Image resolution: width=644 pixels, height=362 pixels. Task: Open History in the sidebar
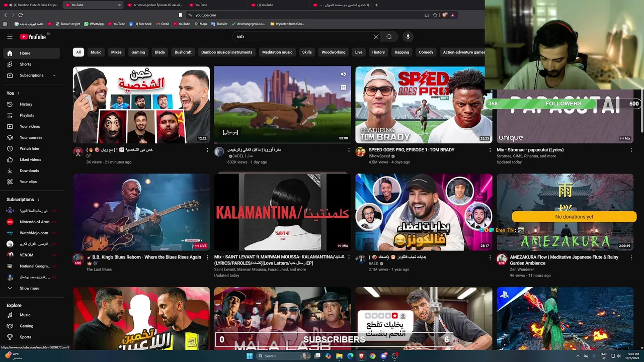coord(32,104)
